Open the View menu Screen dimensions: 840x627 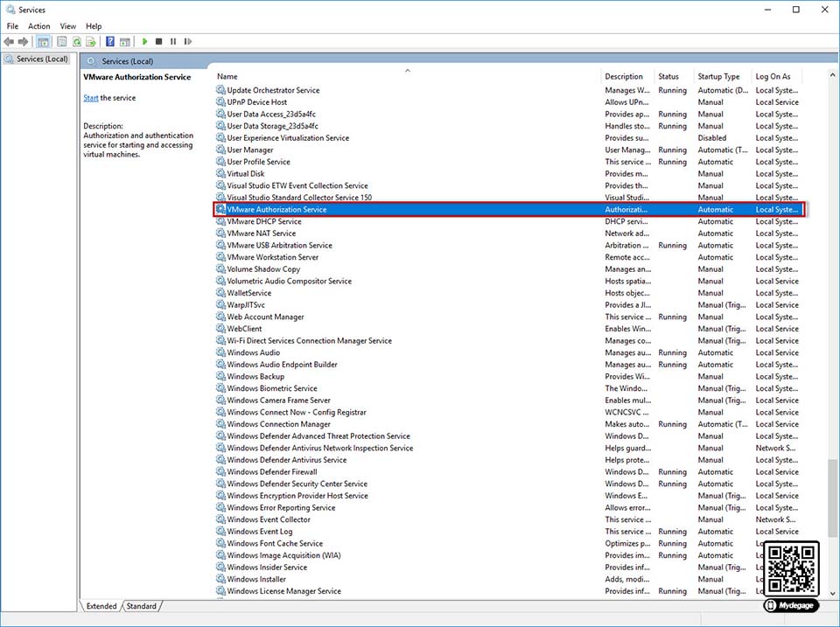[x=68, y=25]
